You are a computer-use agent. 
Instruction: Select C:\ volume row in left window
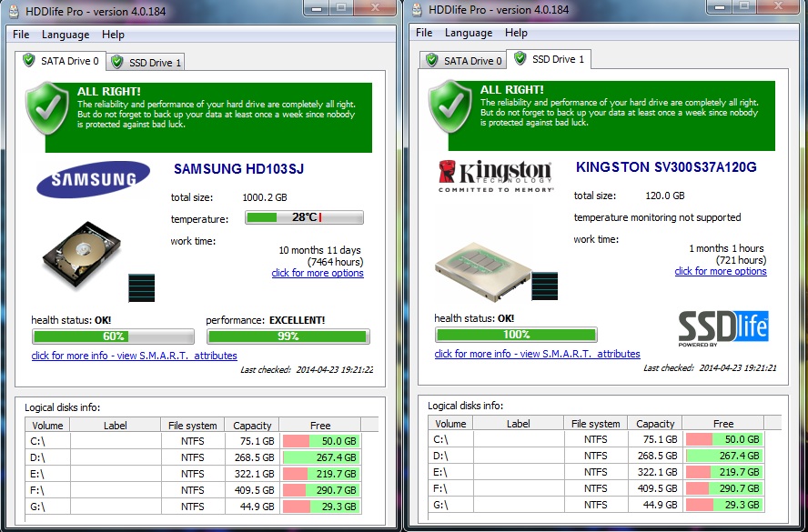pos(193,441)
